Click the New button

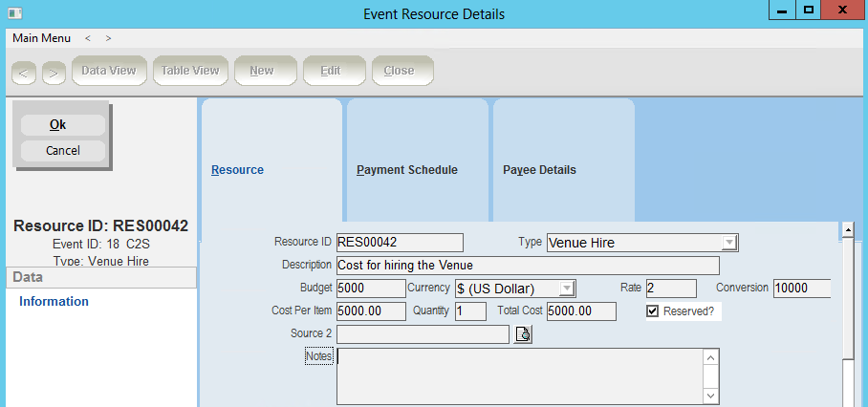(x=266, y=71)
